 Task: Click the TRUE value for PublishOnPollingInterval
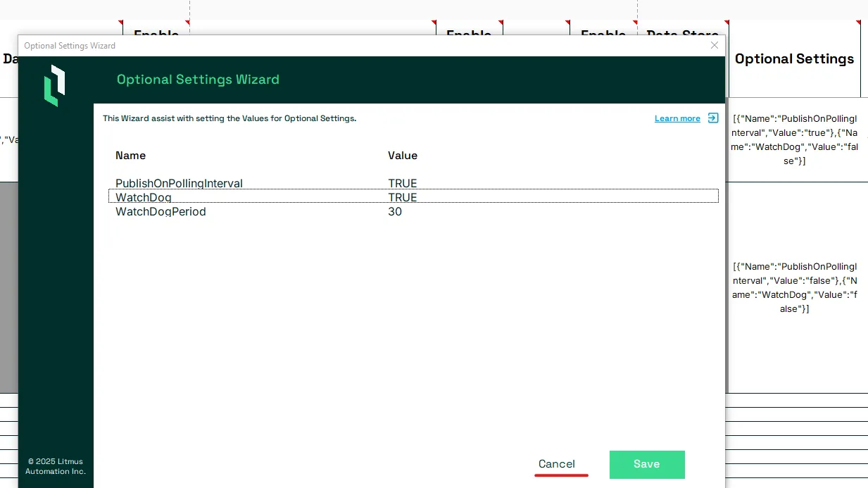pos(403,183)
